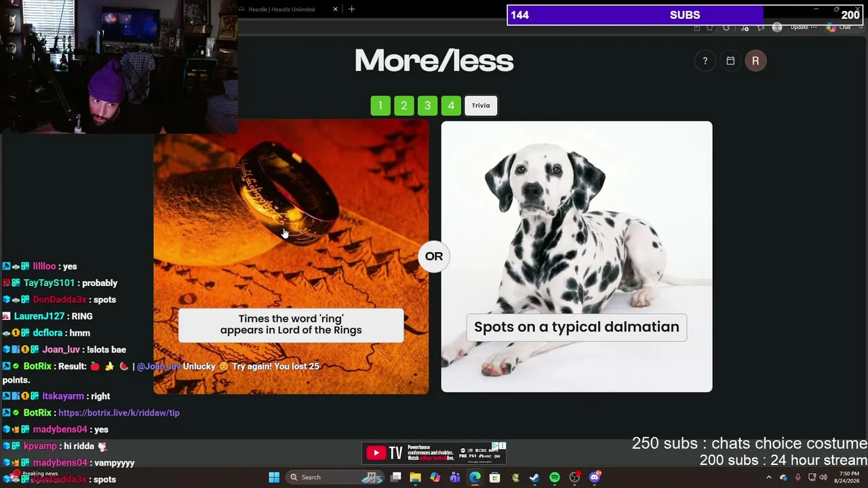Open the help question mark button
868x488 pixels.
click(705, 61)
